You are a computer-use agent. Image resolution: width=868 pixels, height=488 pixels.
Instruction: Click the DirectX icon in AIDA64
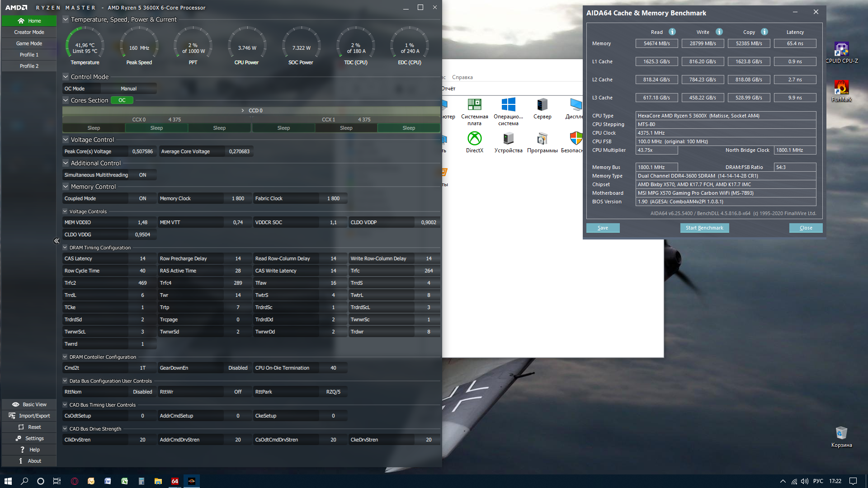pos(474,139)
